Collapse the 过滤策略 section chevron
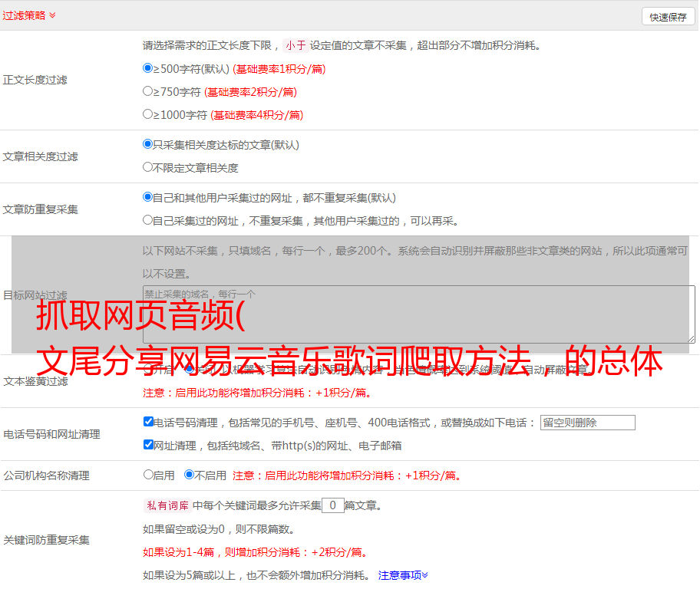This screenshot has height=589, width=700. (52, 15)
